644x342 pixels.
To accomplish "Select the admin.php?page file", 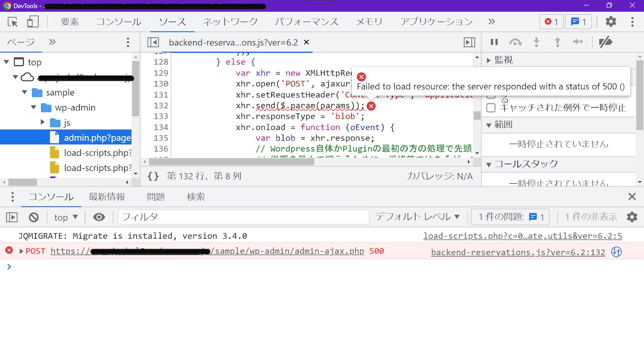I will (x=97, y=138).
